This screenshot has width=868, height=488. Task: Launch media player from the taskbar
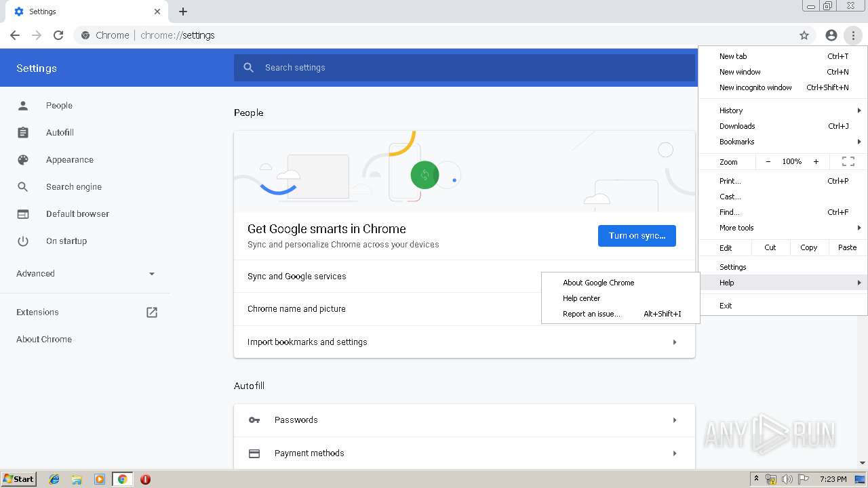tap(100, 479)
